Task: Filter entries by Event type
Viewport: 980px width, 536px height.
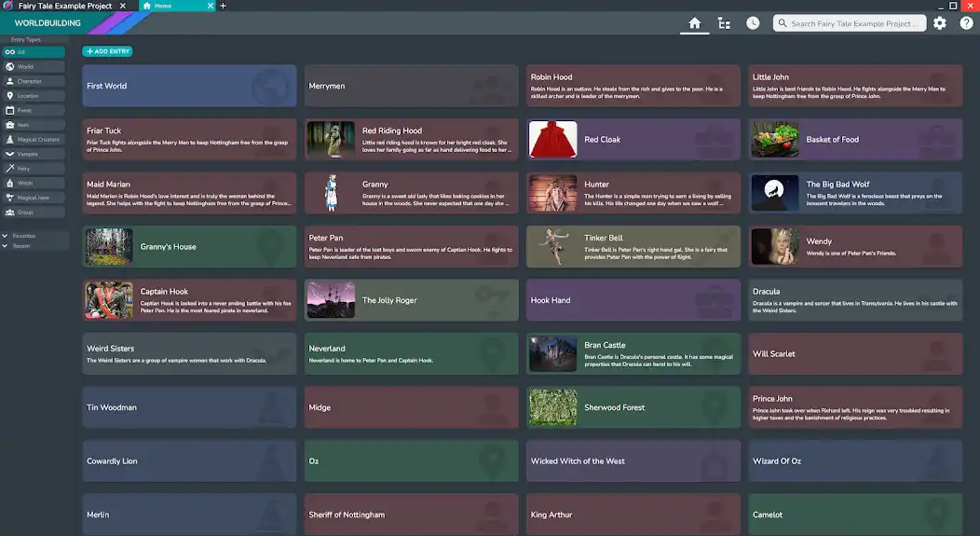Action: pyautogui.click(x=34, y=110)
